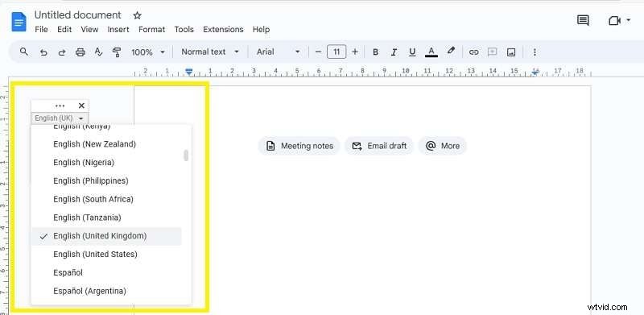Click the Google Docs home icon
This screenshot has height=315, width=644.
click(x=19, y=22)
